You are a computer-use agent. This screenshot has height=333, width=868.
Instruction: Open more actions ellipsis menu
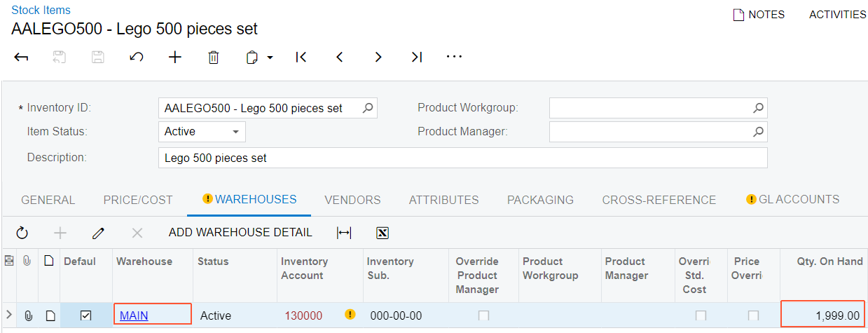pyautogui.click(x=454, y=57)
